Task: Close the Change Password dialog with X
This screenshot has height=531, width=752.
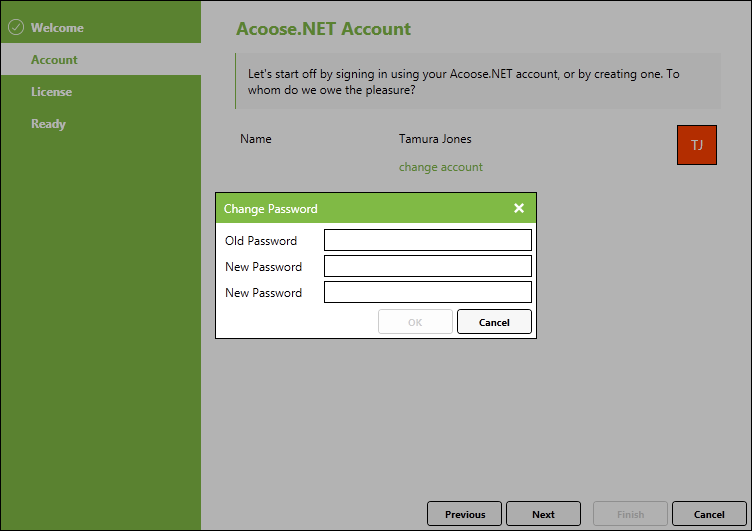Action: coord(518,208)
